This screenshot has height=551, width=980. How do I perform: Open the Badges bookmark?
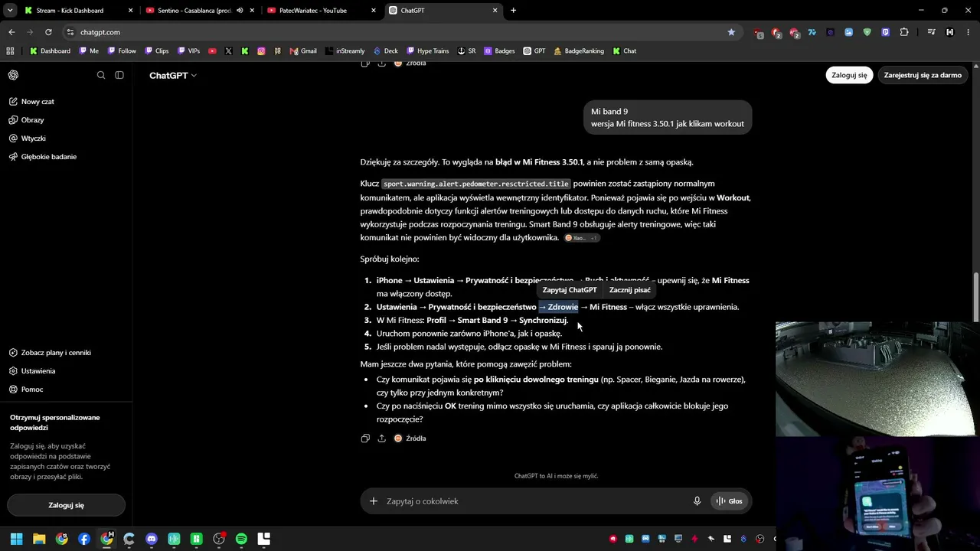click(x=499, y=51)
